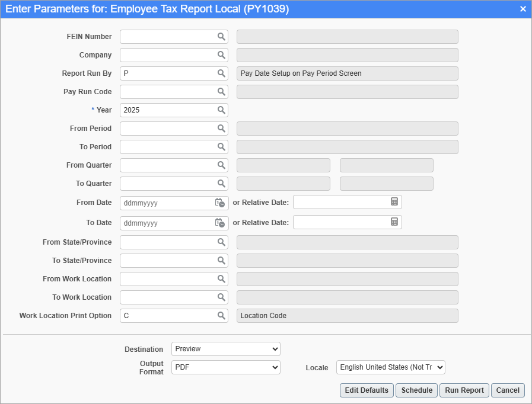This screenshot has height=404, width=532.
Task: Open the To Quarter search magnifier
Action: [x=222, y=184]
